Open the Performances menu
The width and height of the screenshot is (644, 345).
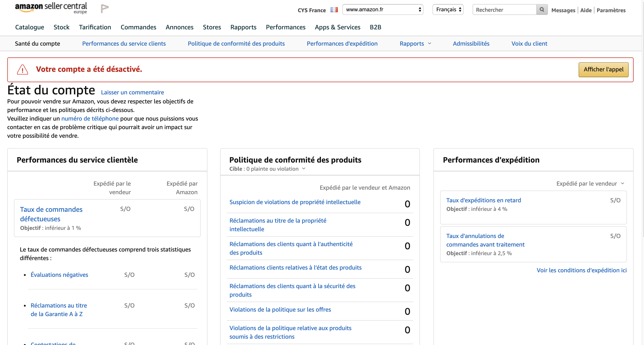point(285,27)
